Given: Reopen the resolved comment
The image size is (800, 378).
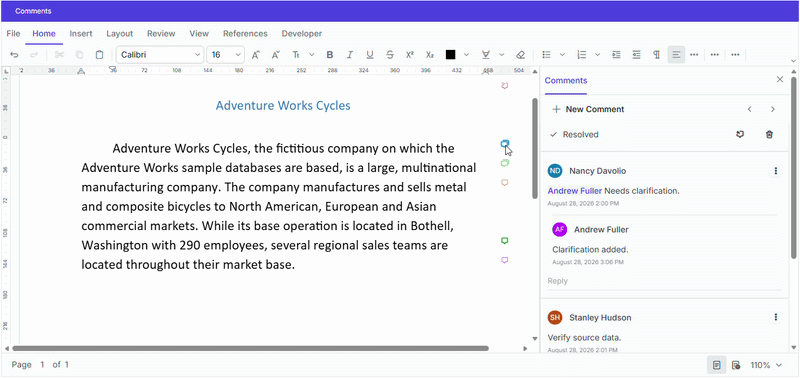Looking at the screenshot, I should [x=740, y=135].
